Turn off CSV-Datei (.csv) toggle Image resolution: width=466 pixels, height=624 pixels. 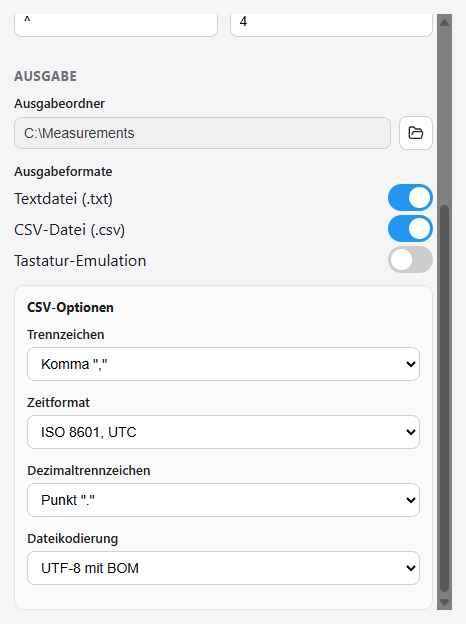coord(410,229)
